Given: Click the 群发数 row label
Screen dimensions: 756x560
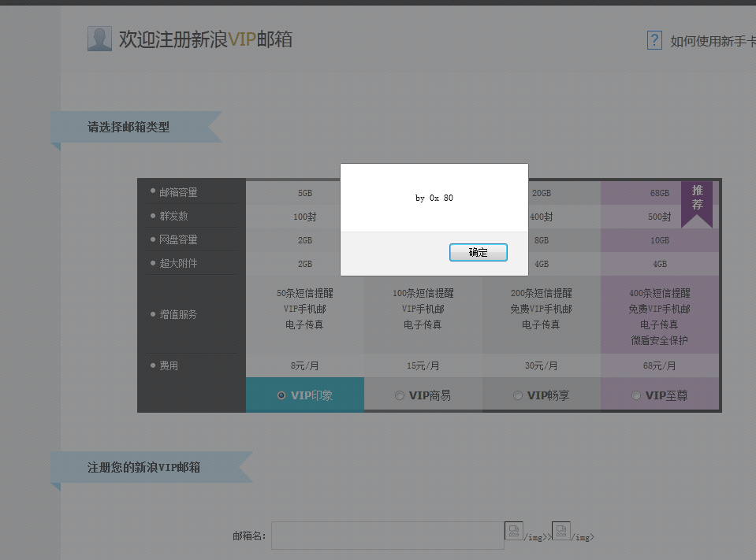Looking at the screenshot, I should (173, 216).
